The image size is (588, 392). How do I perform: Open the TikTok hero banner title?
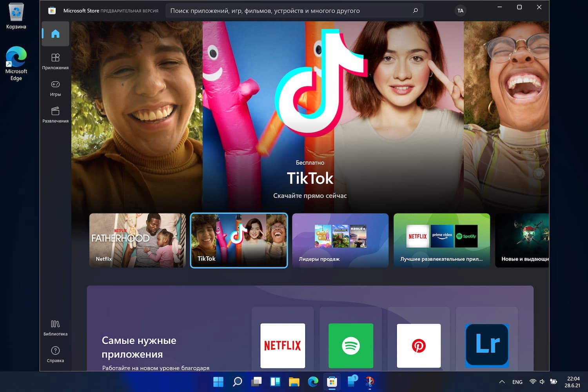point(310,178)
